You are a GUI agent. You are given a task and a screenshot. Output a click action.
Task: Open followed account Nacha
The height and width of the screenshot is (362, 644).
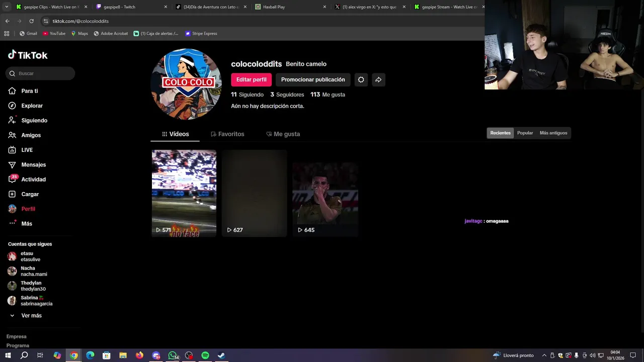point(30,271)
